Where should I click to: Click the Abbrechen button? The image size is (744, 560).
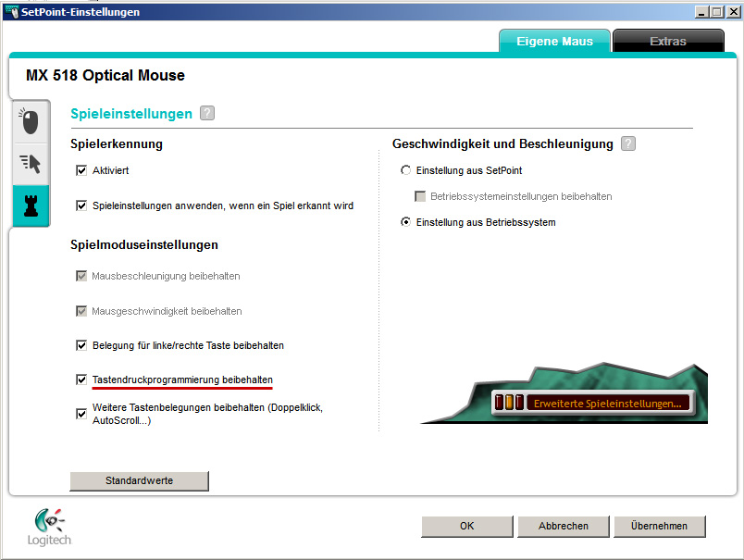[x=564, y=527]
